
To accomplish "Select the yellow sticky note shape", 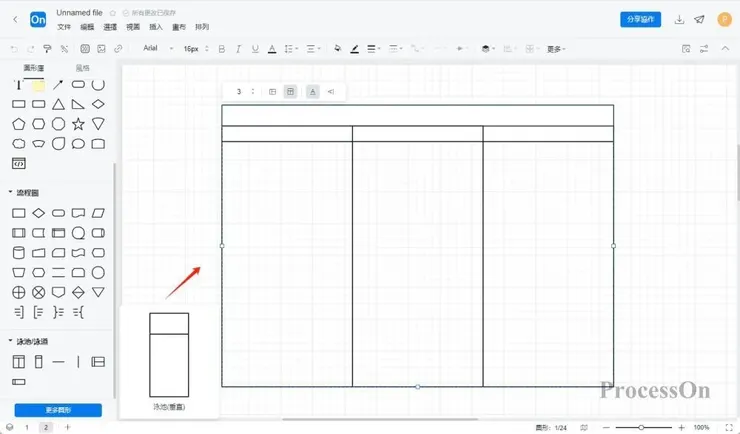I will point(39,85).
